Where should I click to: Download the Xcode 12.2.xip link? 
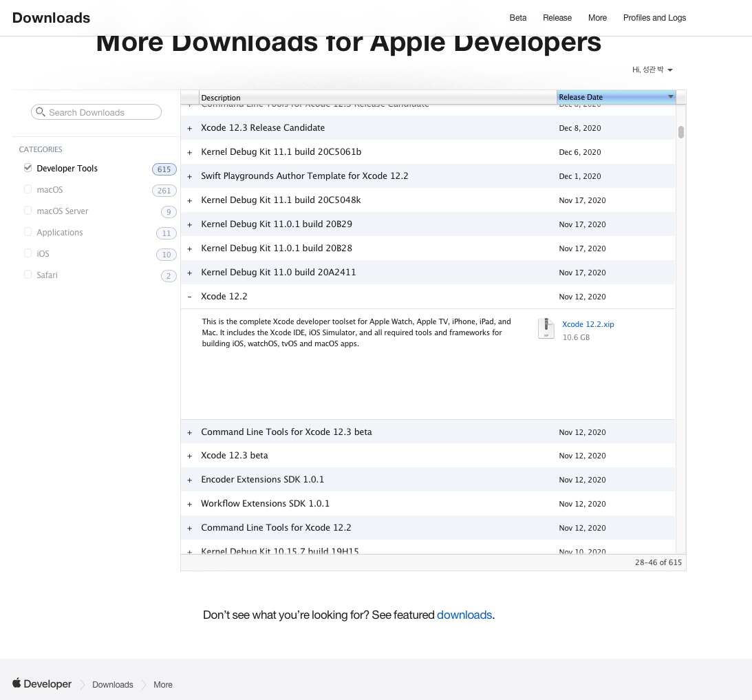(588, 324)
